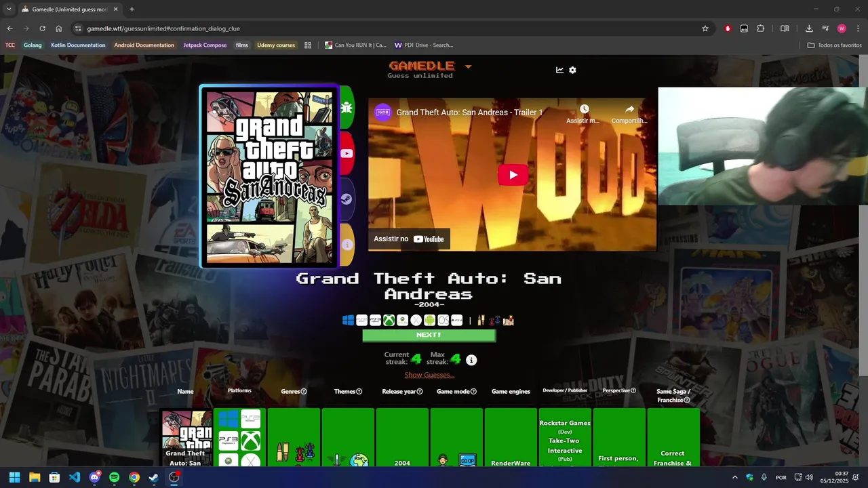868x488 pixels.
Task: Click the yellow info side tab
Action: [347, 245]
